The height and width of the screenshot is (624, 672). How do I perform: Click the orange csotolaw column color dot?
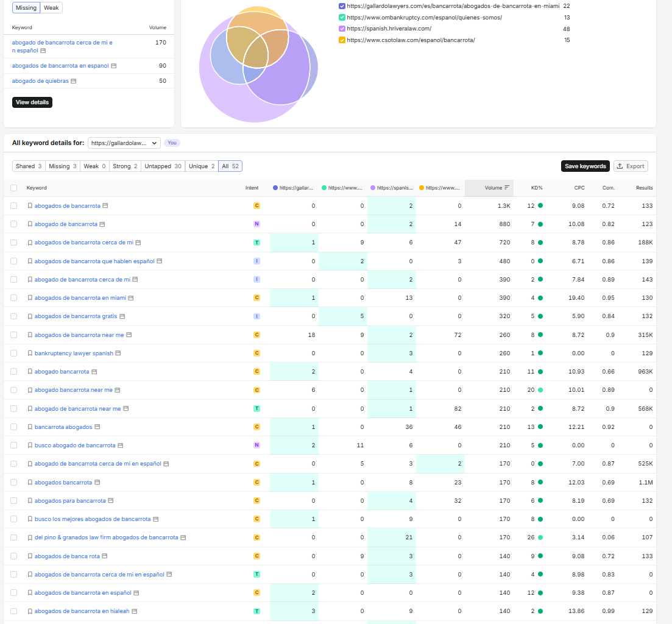(x=422, y=188)
